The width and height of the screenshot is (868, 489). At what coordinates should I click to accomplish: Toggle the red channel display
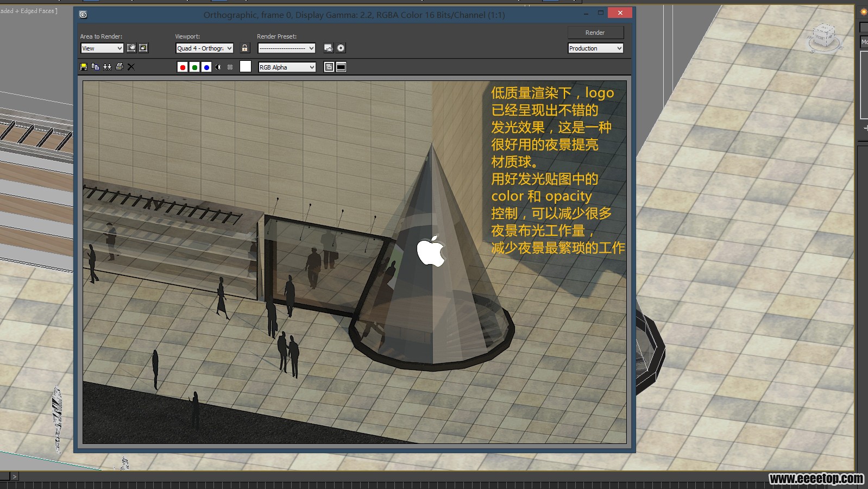point(183,67)
